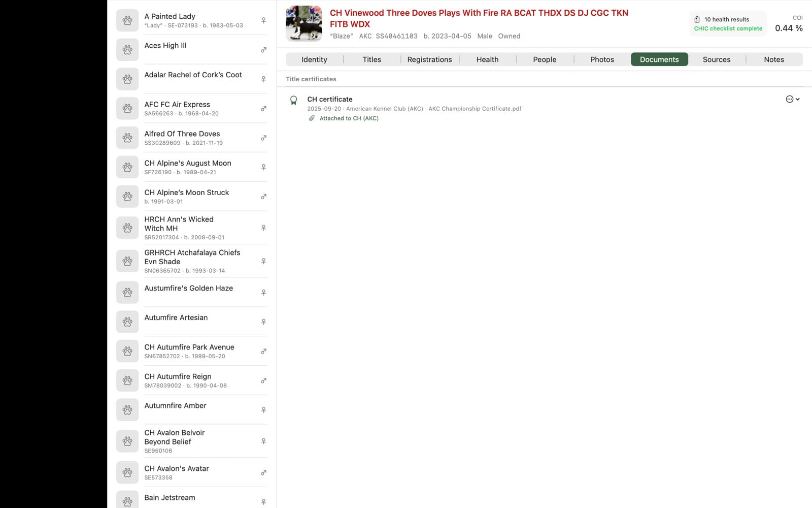Select Alfred Of Three Doves in list
Viewport: 812px width, 508px height.
coord(192,138)
